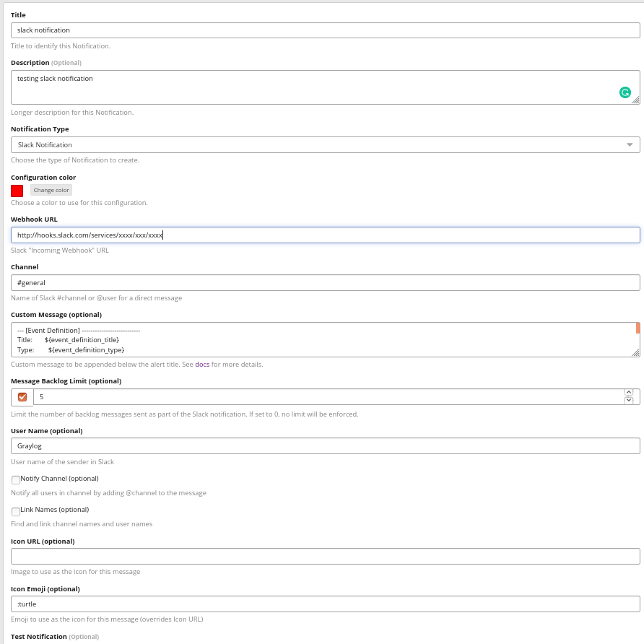Click the Description resize handle corner
This screenshot has height=644, width=644.
[635, 100]
